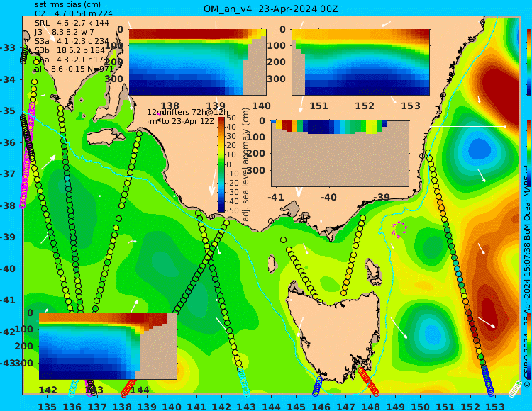Screen dimensions: 532x411
Task: Select the 'S6a 4.3 2.1 r 178' row
Action: [71, 60]
